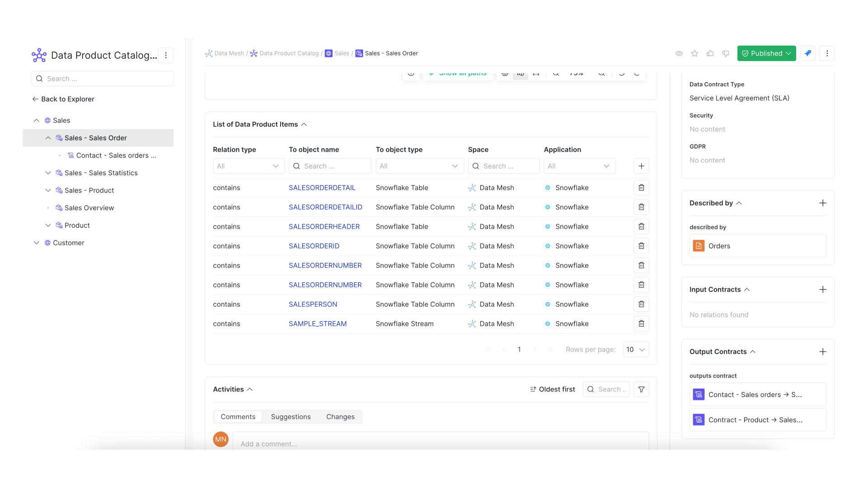Toggle Oldest first sort order
The width and height of the screenshot is (868, 488).
click(x=552, y=389)
